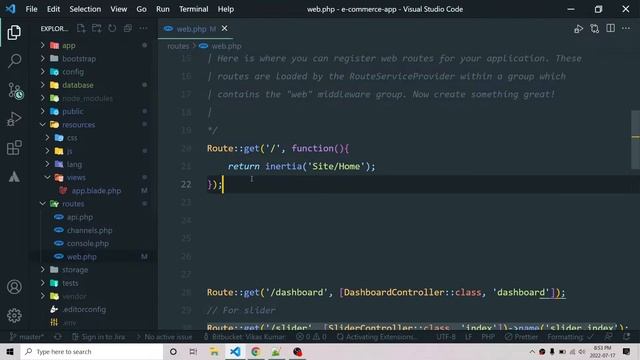640x360 pixels.
Task: Close the web.php editor tab
Action: coord(224,29)
